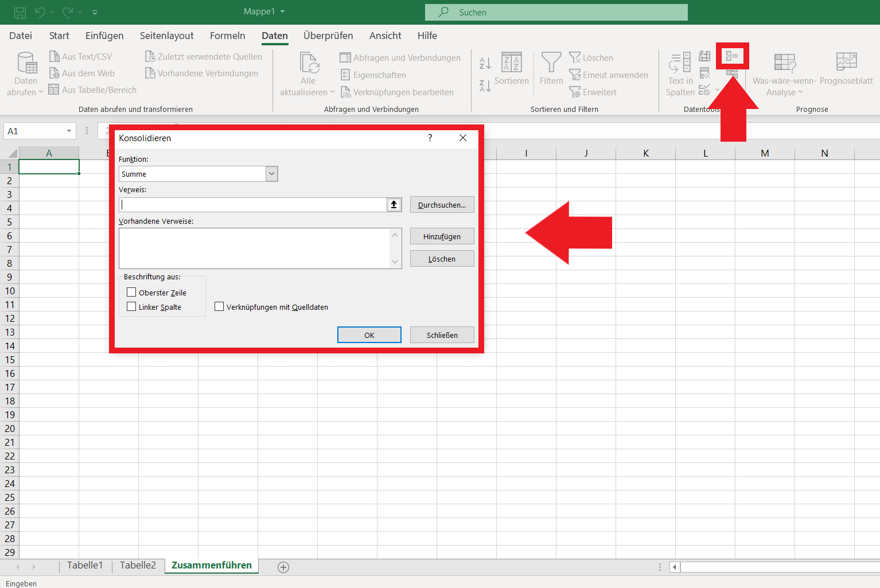Add a new sheet with plus icon
The height and width of the screenshot is (588, 880).
283,567
